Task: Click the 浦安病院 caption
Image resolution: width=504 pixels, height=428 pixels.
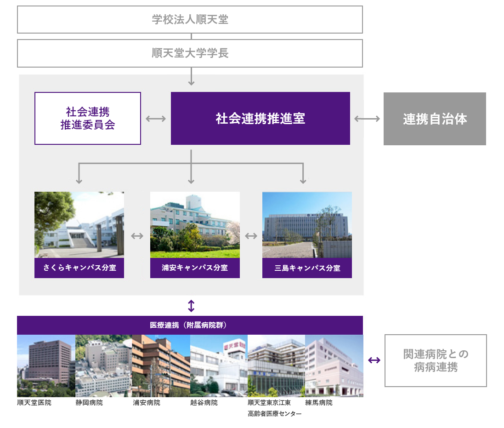Action: pyautogui.click(x=147, y=403)
